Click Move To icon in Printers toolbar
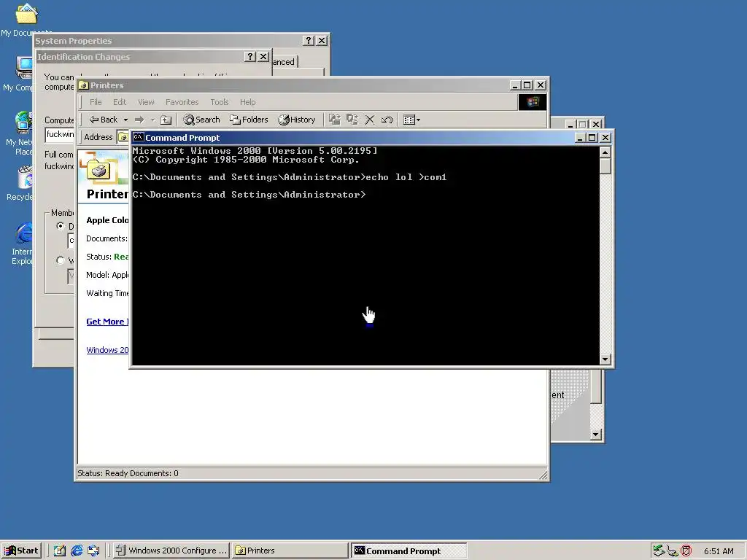The width and height of the screenshot is (747, 560). (x=335, y=120)
